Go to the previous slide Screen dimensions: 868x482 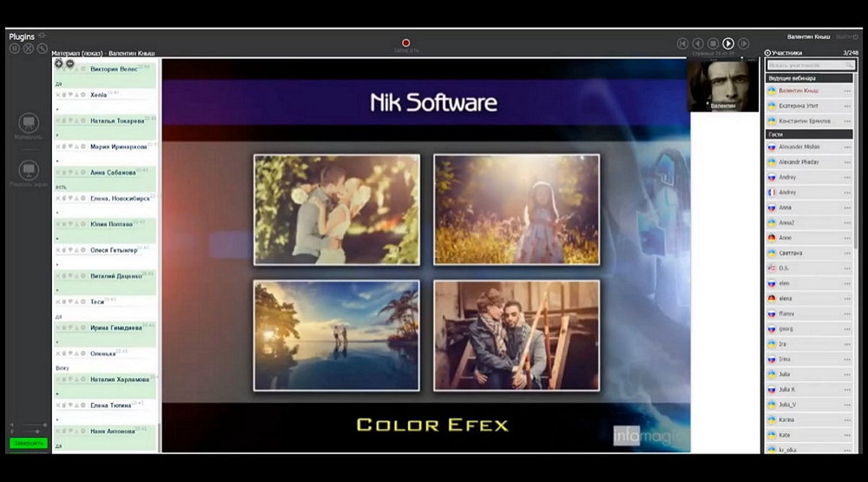tap(698, 43)
